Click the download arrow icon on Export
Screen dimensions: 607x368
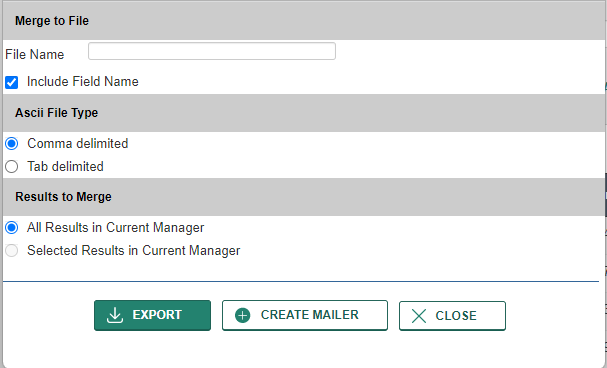[115, 315]
